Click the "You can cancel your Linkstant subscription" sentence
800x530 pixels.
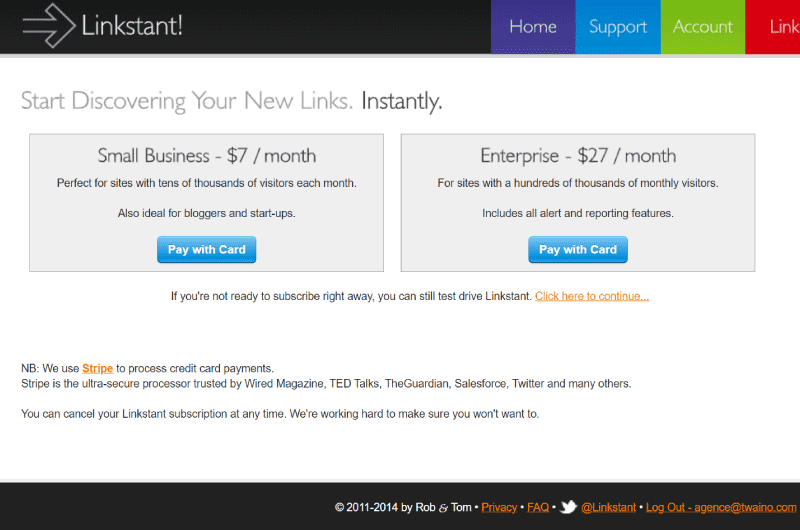(280, 414)
